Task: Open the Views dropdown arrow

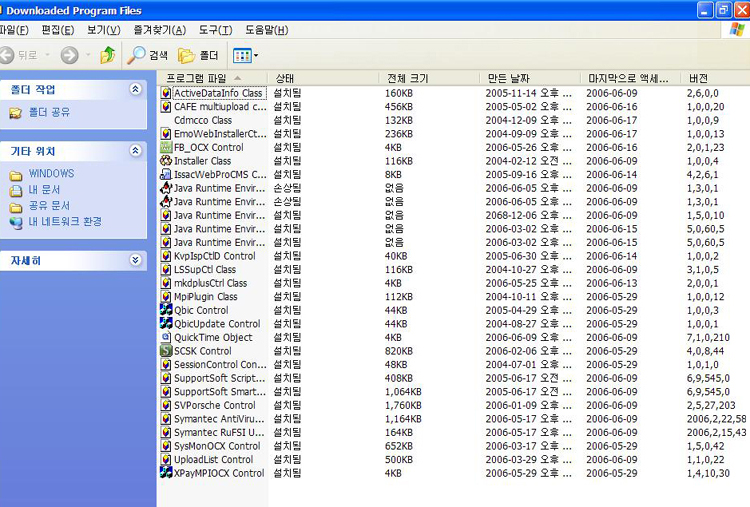Action: [256, 56]
